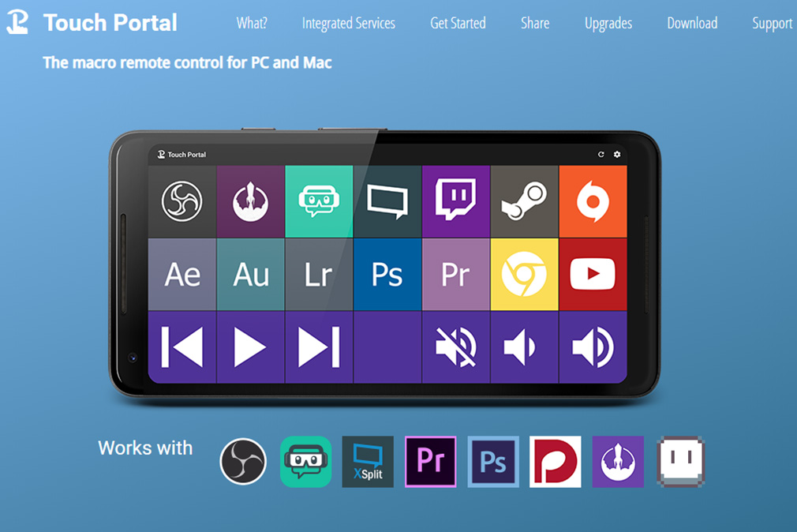The height and width of the screenshot is (532, 797).
Task: Open the Integrated Services menu item
Action: point(348,24)
